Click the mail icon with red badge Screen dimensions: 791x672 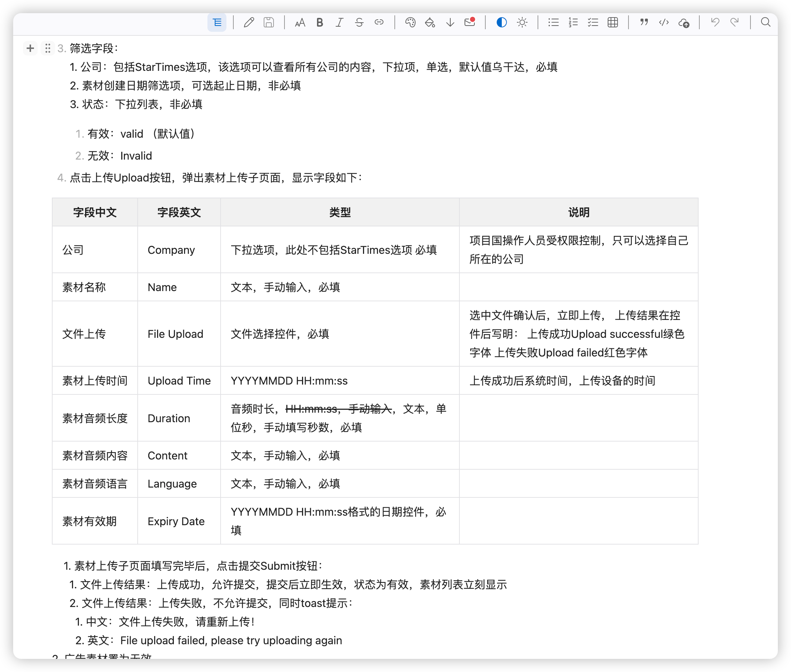[x=470, y=22]
